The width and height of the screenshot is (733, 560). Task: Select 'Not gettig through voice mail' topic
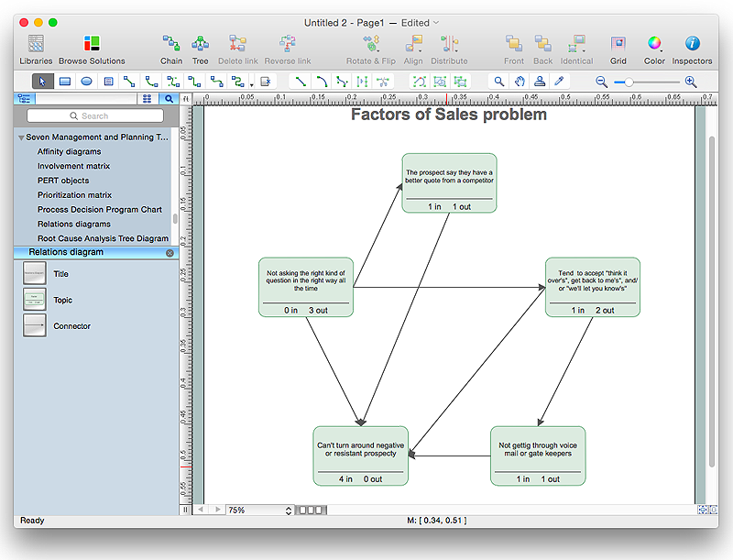click(x=538, y=456)
